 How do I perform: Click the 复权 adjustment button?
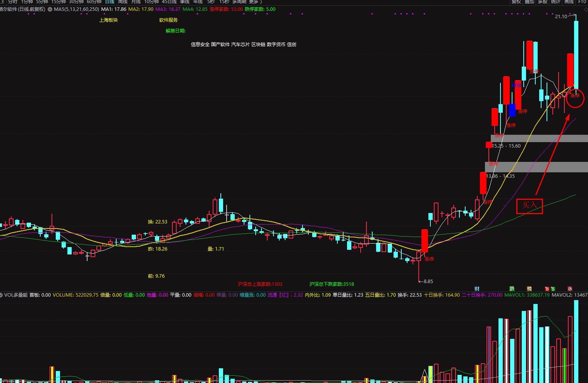pyautogui.click(x=516, y=2)
